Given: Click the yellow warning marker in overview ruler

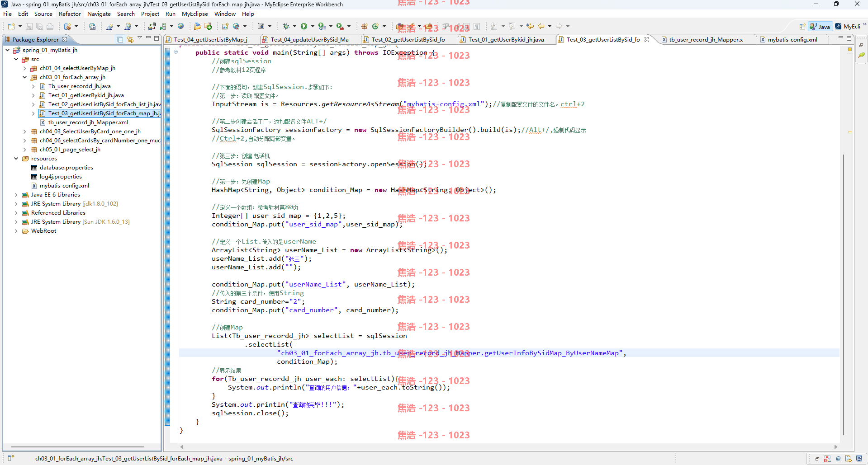Looking at the screenshot, I should click(850, 132).
